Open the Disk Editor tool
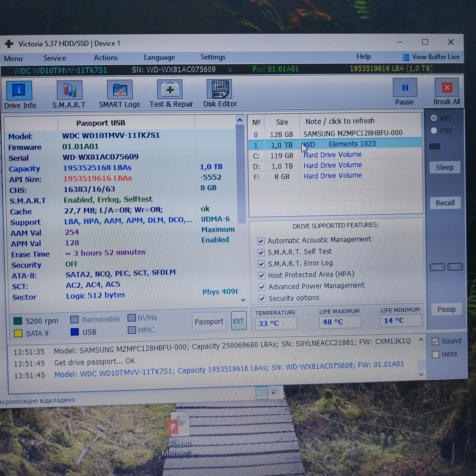 click(219, 89)
